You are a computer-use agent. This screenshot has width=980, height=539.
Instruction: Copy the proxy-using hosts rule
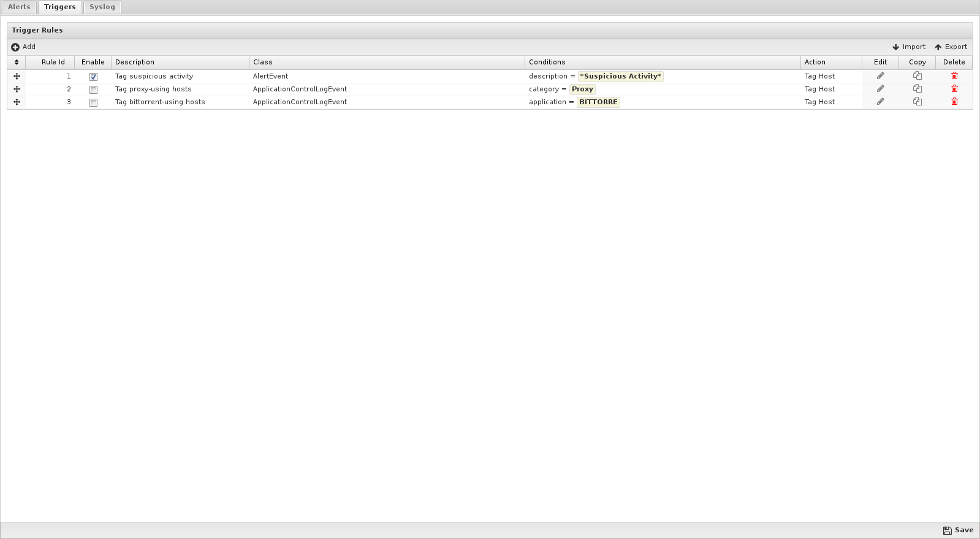(x=917, y=89)
